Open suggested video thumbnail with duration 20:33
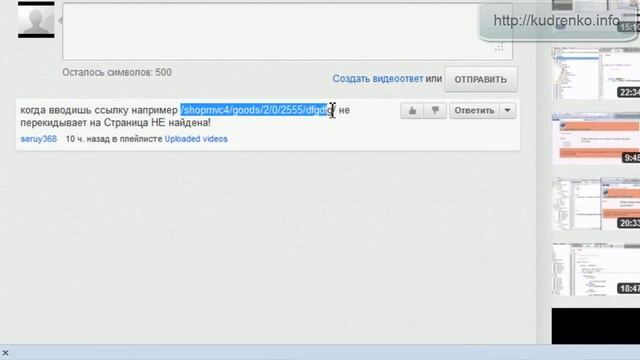This screenshot has width=640, height=360. pos(596,204)
